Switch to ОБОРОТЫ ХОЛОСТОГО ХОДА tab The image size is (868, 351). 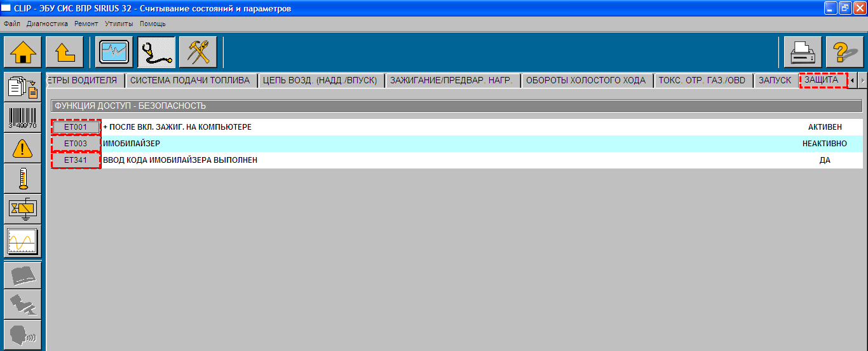(587, 81)
